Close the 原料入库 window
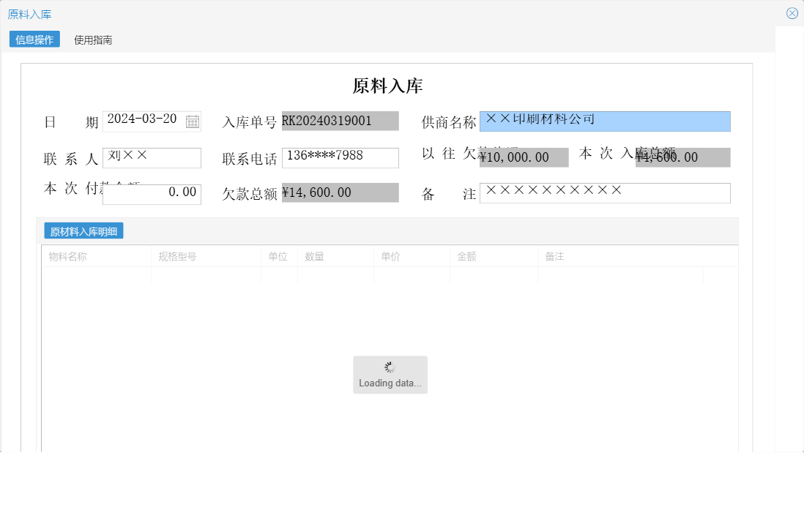The height and width of the screenshot is (532, 804). [x=792, y=12]
